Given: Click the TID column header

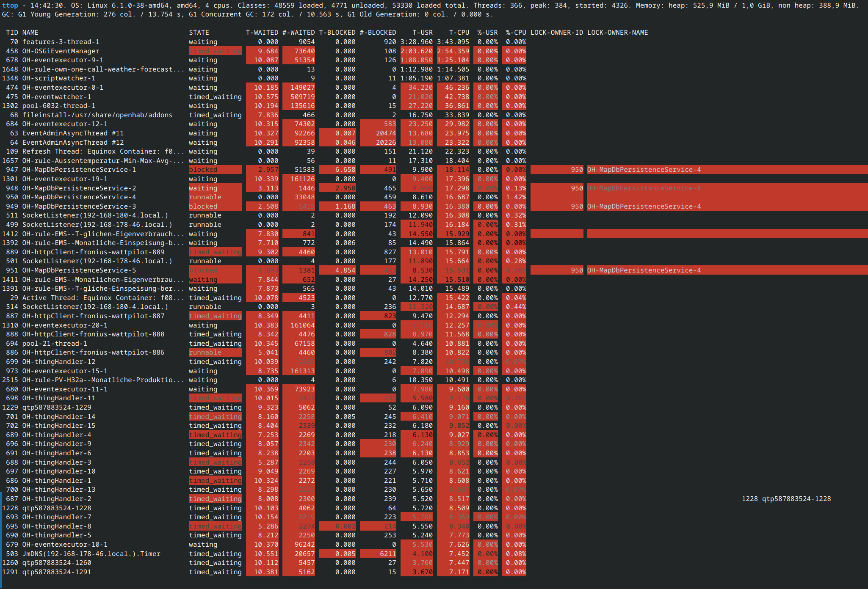Looking at the screenshot, I should (x=12, y=33).
